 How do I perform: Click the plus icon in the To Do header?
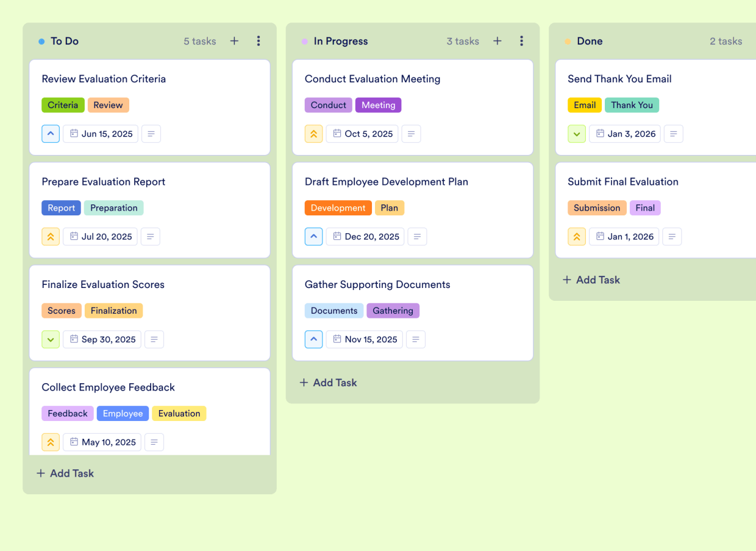234,41
